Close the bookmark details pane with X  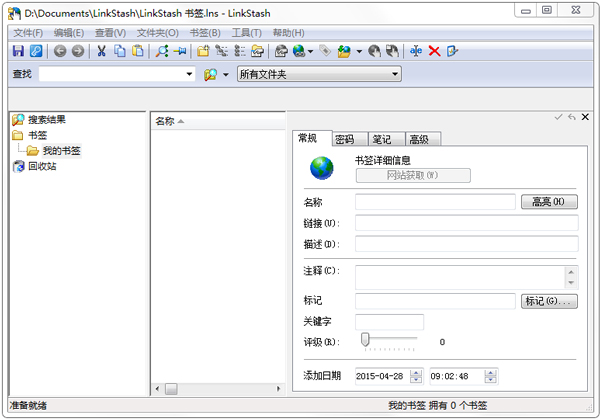coord(585,117)
